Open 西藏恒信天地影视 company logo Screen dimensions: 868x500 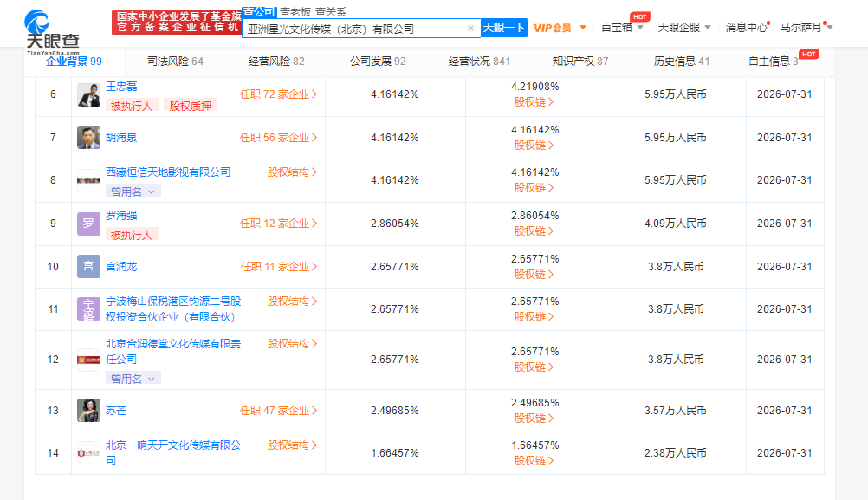coord(88,180)
